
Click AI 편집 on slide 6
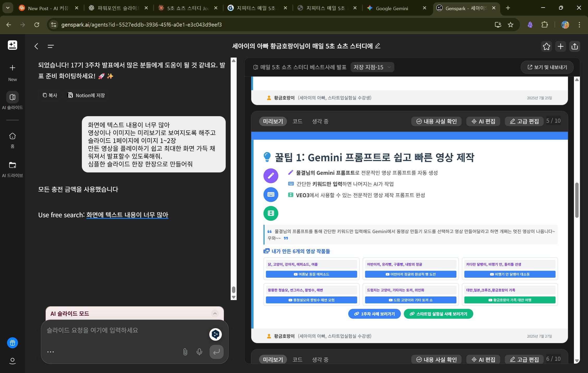483,359
